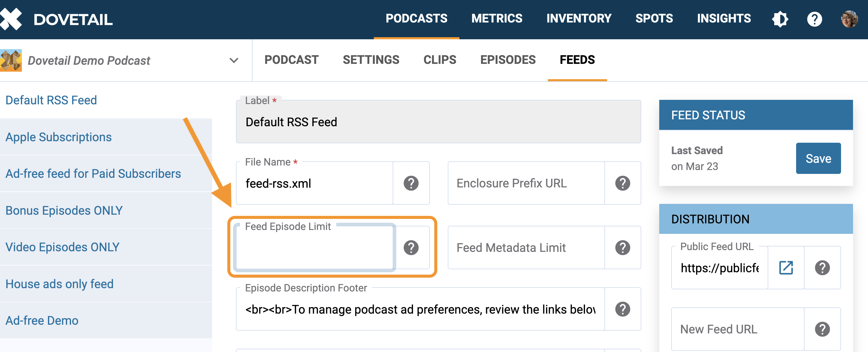
Task: Open the METRICS menu item
Action: pos(496,19)
